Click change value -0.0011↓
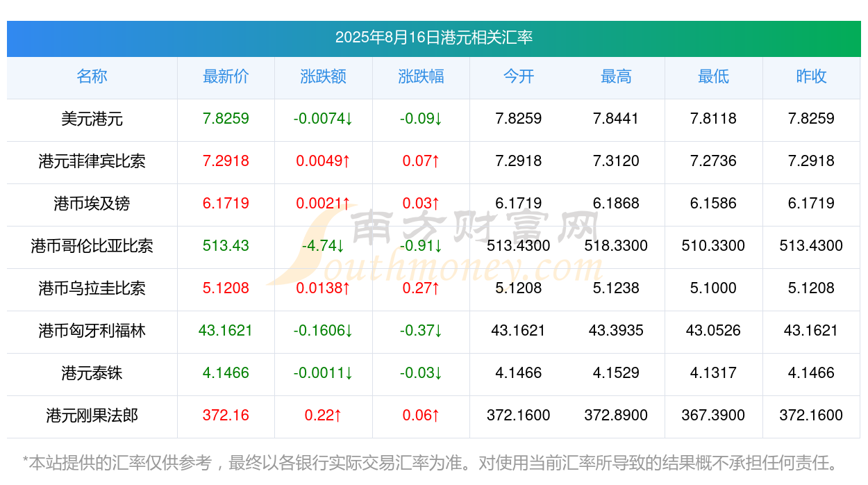This screenshot has height=485, width=868. [323, 373]
